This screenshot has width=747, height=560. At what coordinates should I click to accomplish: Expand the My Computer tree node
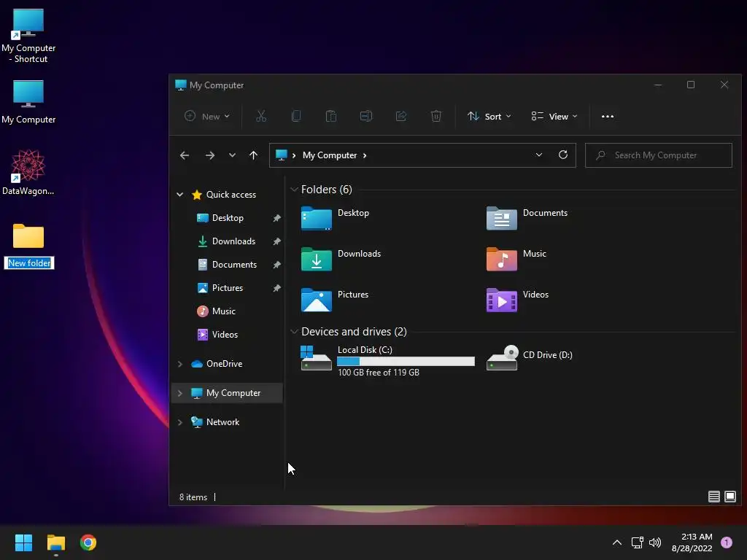tap(179, 393)
